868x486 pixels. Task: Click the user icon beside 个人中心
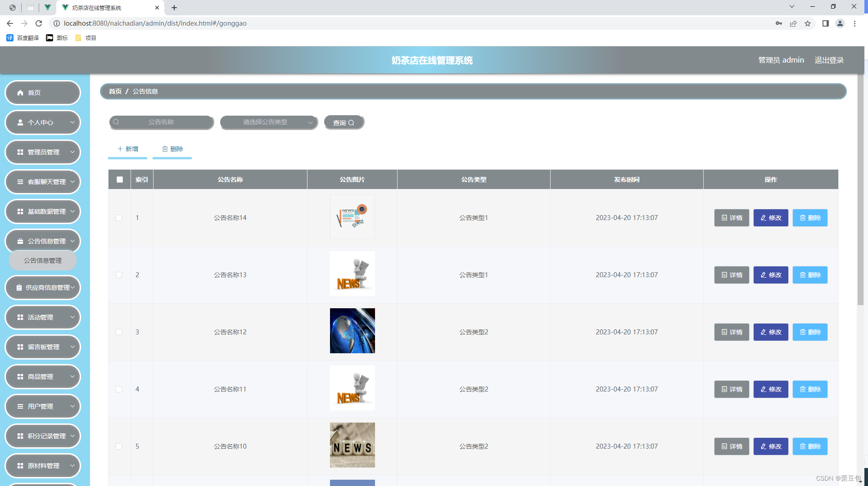tap(20, 122)
